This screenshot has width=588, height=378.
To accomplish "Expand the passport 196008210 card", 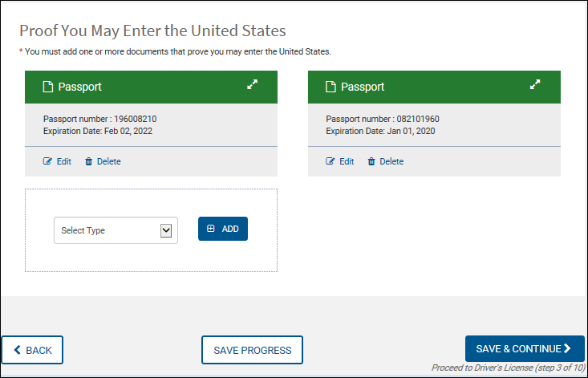I will [x=252, y=85].
